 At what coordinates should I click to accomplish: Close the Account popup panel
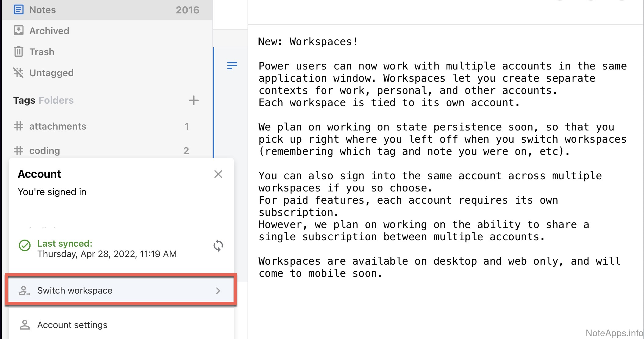[x=218, y=174]
